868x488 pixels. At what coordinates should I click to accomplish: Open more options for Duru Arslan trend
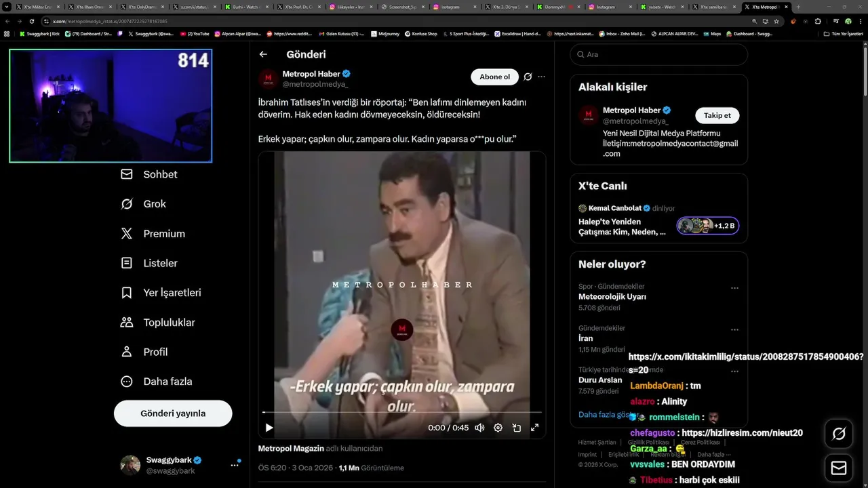(734, 371)
